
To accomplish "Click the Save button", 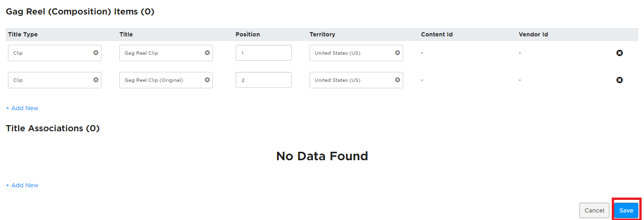I will [626, 211].
